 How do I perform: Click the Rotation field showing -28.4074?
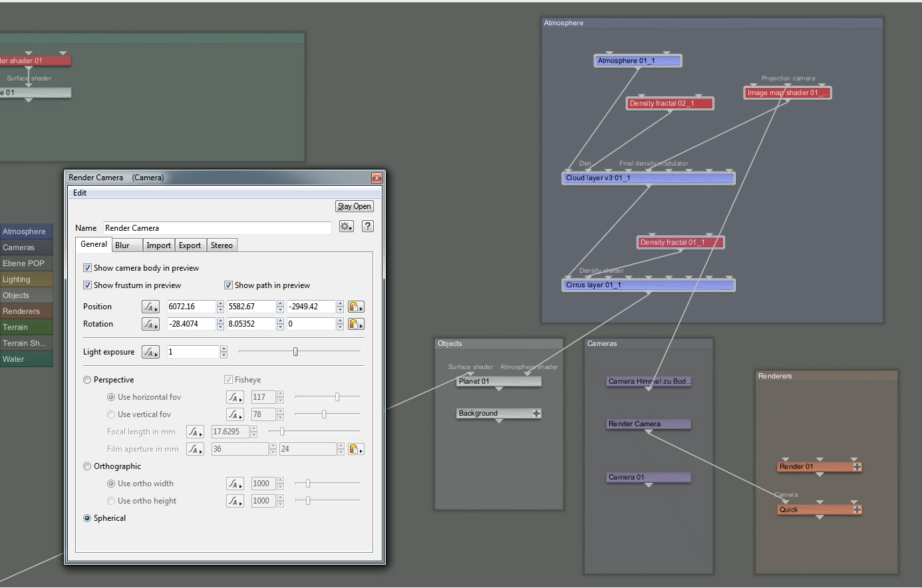(x=192, y=324)
